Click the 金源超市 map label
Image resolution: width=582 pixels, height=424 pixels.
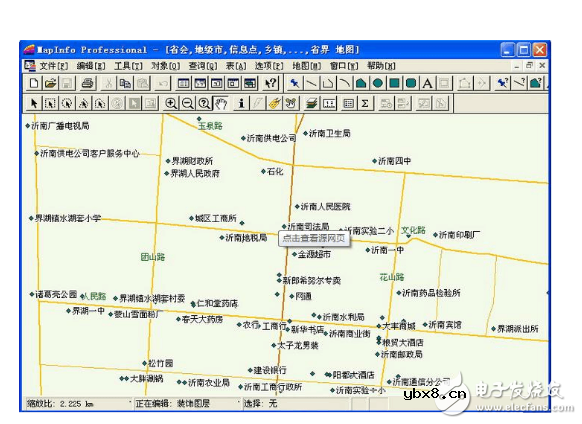[x=314, y=254]
